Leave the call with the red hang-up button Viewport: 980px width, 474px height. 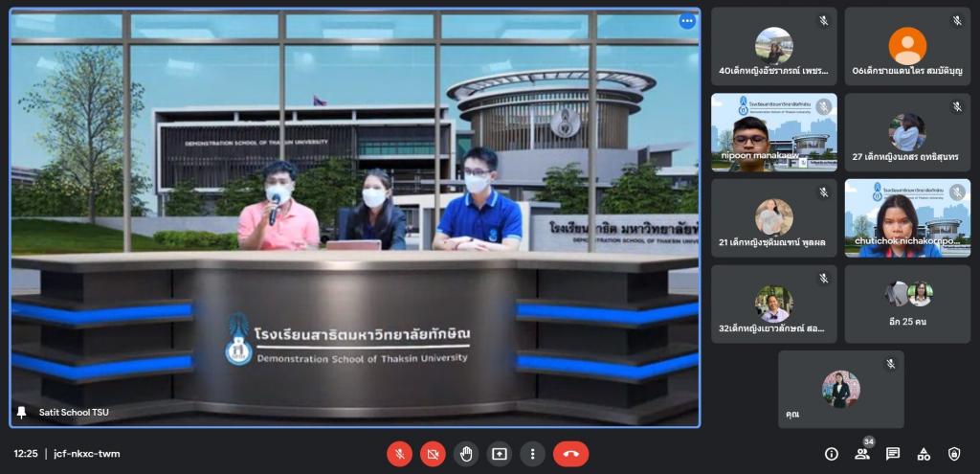[x=570, y=454]
